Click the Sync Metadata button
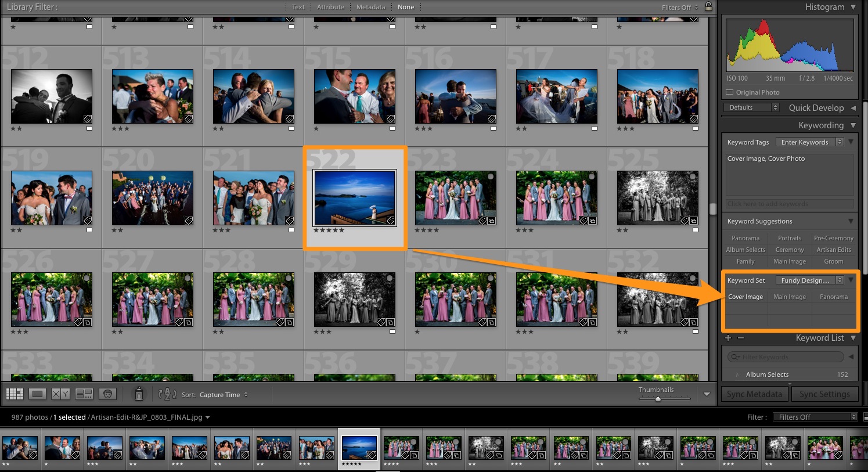The width and height of the screenshot is (868, 472). pyautogui.click(x=754, y=394)
